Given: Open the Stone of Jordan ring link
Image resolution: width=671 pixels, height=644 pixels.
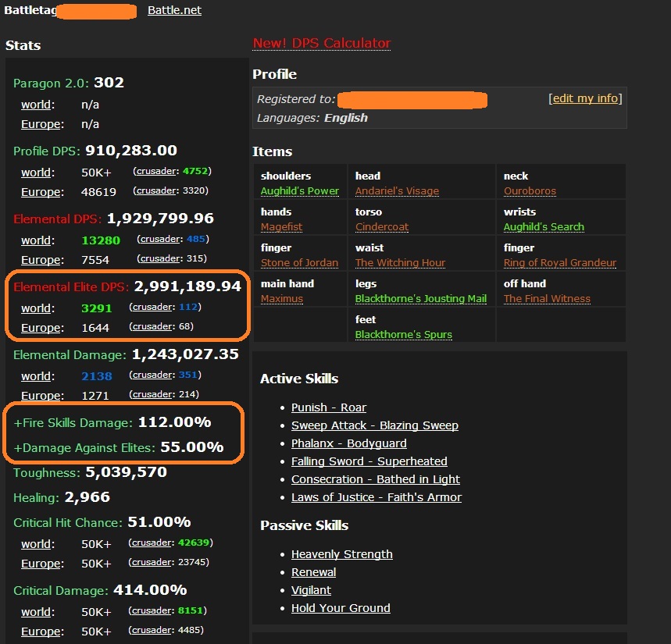Looking at the screenshot, I should point(299,262).
